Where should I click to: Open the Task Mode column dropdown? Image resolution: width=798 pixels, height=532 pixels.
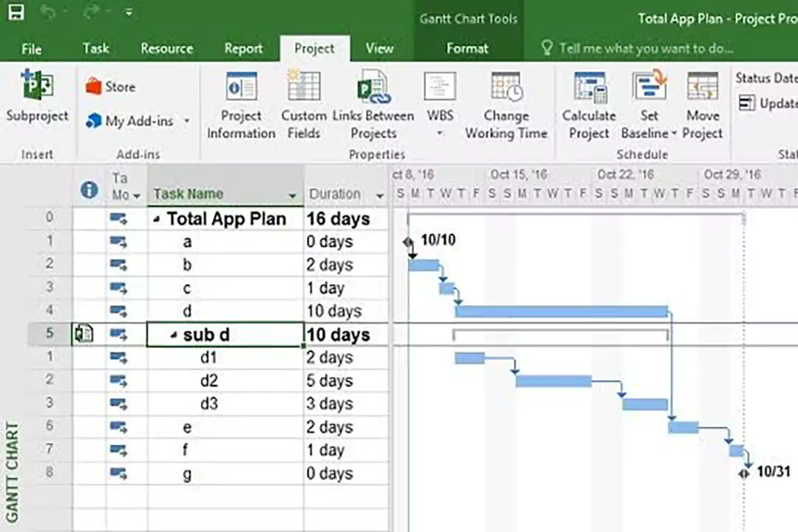click(x=137, y=196)
